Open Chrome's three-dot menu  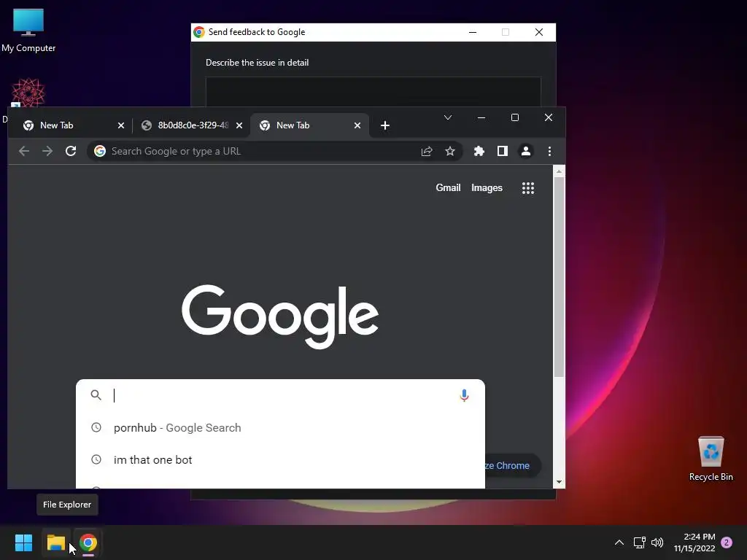pyautogui.click(x=549, y=152)
